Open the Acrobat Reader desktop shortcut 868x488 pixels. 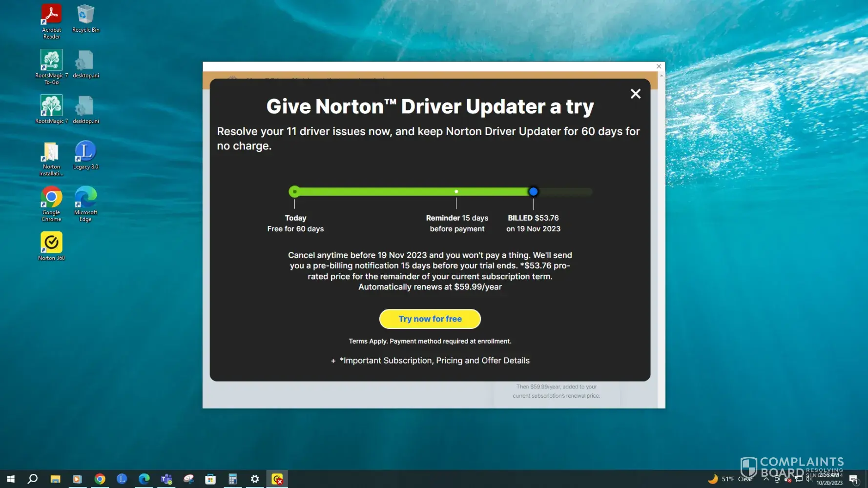coord(51,21)
